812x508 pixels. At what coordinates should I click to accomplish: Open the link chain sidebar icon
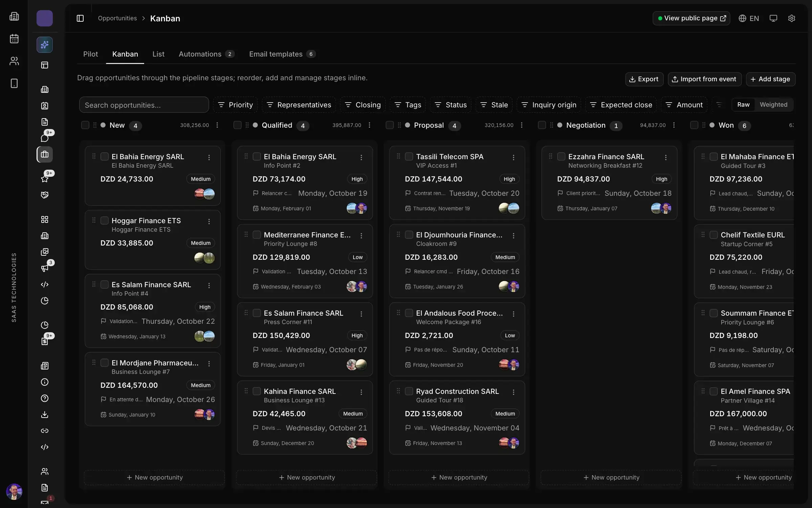(45, 431)
